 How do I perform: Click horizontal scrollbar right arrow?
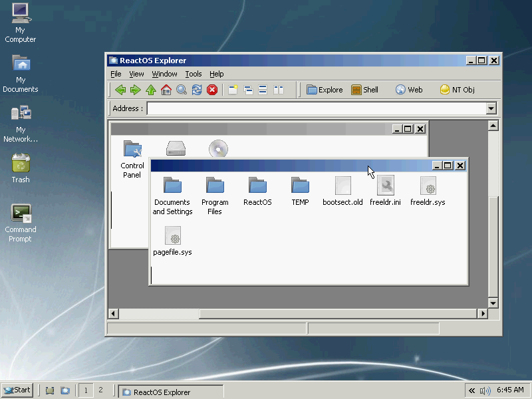pyautogui.click(x=482, y=313)
